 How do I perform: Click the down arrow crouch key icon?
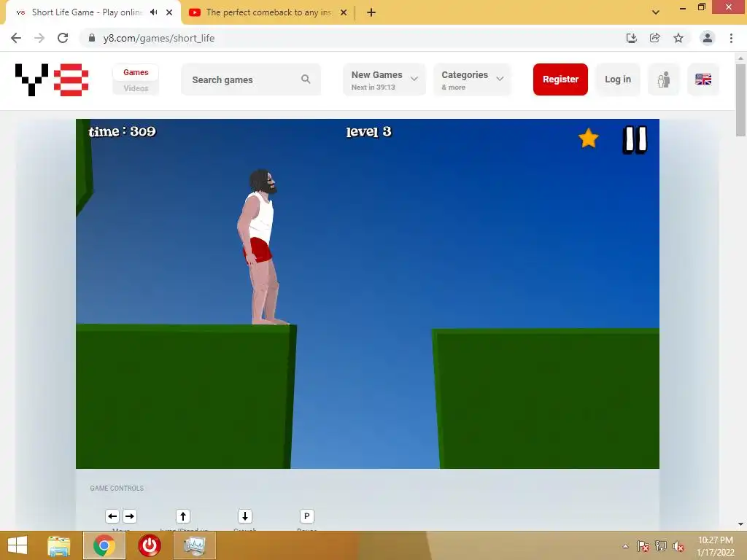click(245, 516)
